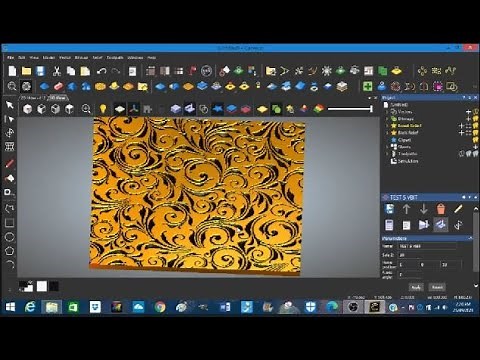Redo the undone action
Viewport: 480px width, 360px height.
pos(115,71)
